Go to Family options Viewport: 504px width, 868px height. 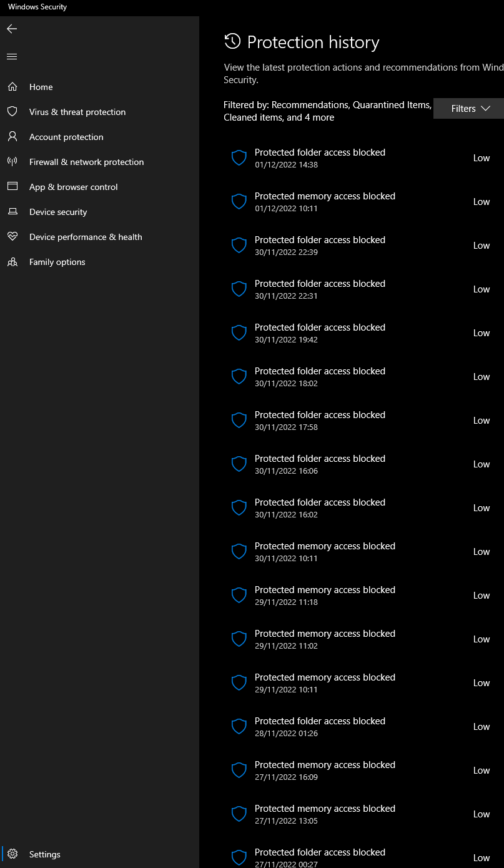(x=100, y=262)
